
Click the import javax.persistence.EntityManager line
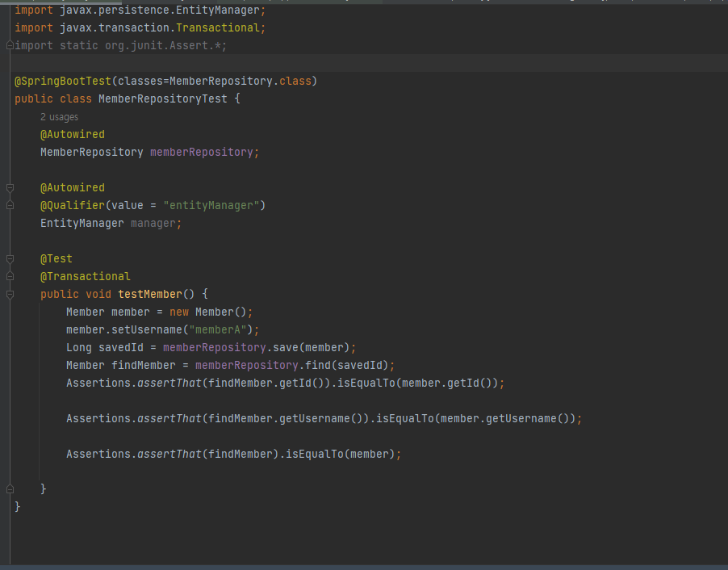(x=140, y=10)
